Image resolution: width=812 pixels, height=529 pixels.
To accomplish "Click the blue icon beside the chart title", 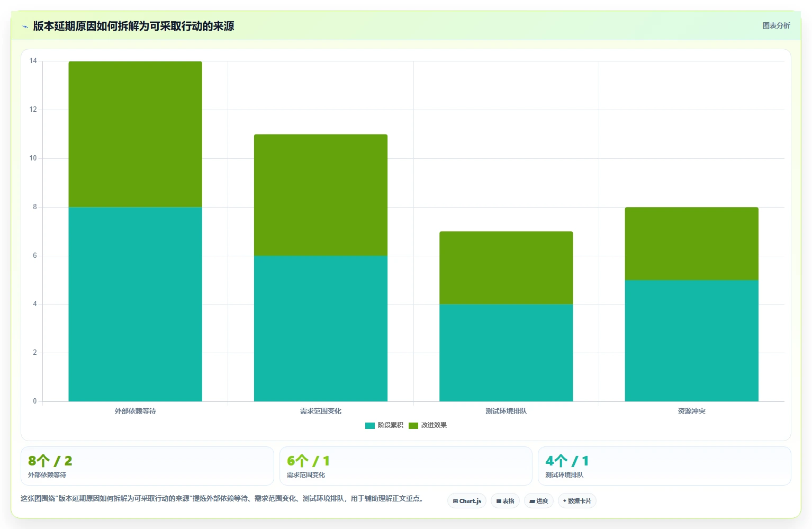I will coord(25,26).
